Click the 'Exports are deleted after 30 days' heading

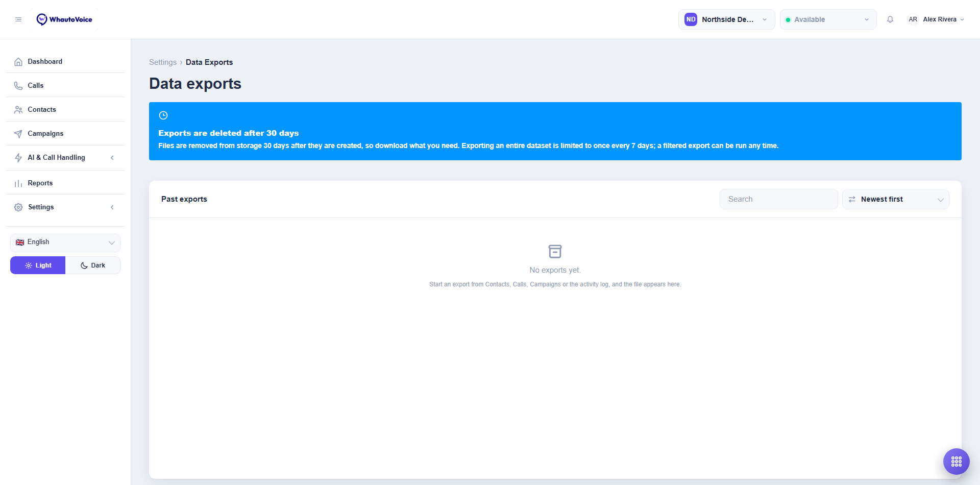pyautogui.click(x=229, y=133)
